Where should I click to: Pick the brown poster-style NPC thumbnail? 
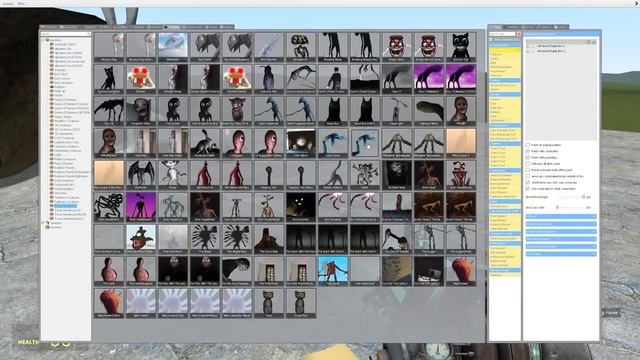[397, 270]
